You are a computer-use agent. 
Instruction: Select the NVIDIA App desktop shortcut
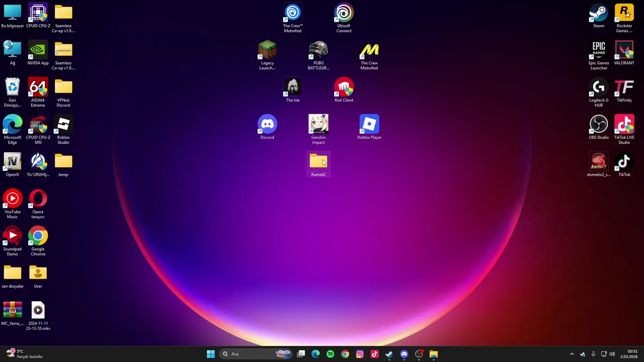(x=38, y=54)
